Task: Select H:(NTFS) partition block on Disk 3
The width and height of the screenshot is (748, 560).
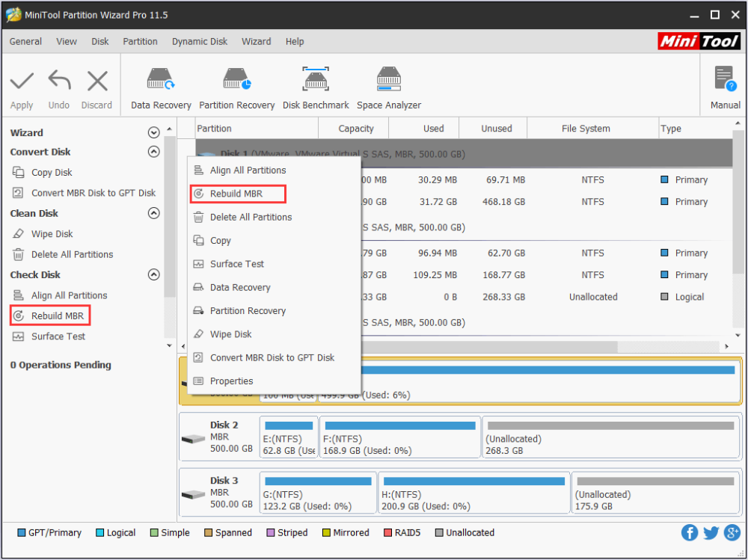Action: [x=474, y=493]
